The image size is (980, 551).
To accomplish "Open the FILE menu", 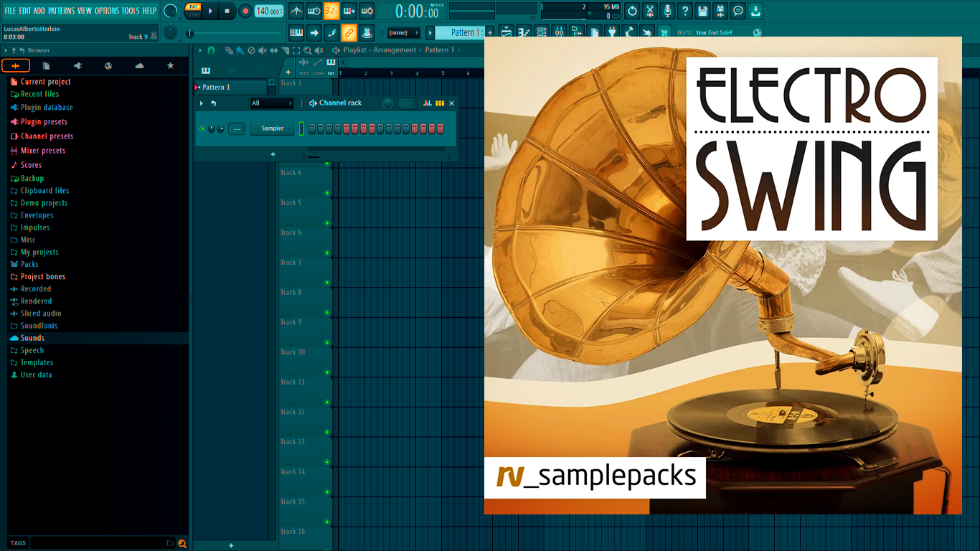I will [10, 11].
